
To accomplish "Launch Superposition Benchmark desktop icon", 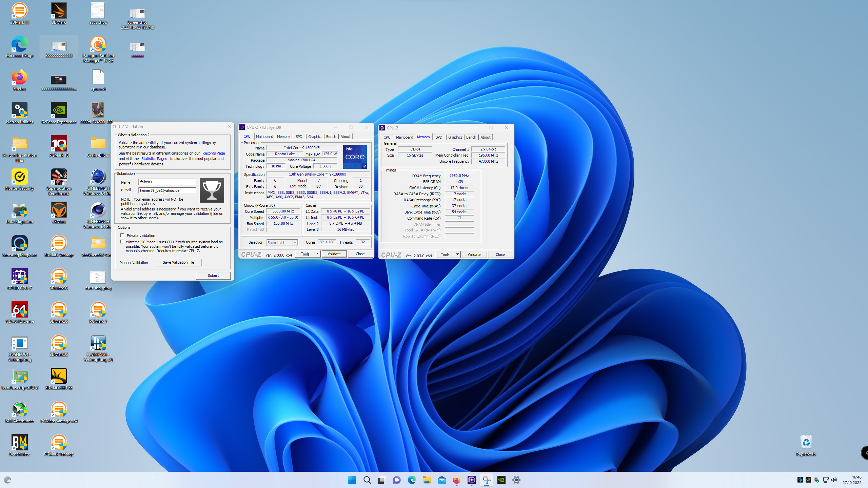I will (x=59, y=182).
